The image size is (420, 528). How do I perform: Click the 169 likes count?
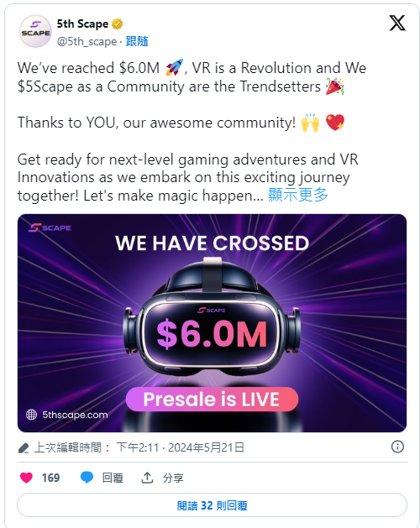click(50, 478)
